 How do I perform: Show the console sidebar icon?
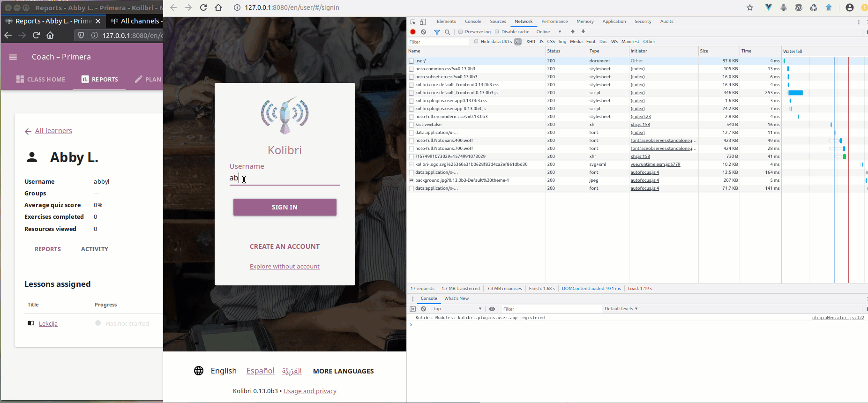[x=413, y=309]
